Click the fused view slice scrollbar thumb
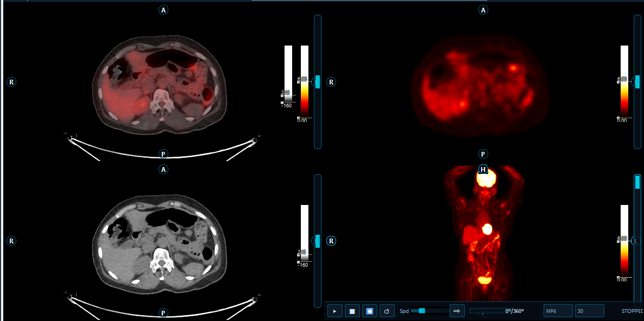Screen dimensions: 644x321 318,82
